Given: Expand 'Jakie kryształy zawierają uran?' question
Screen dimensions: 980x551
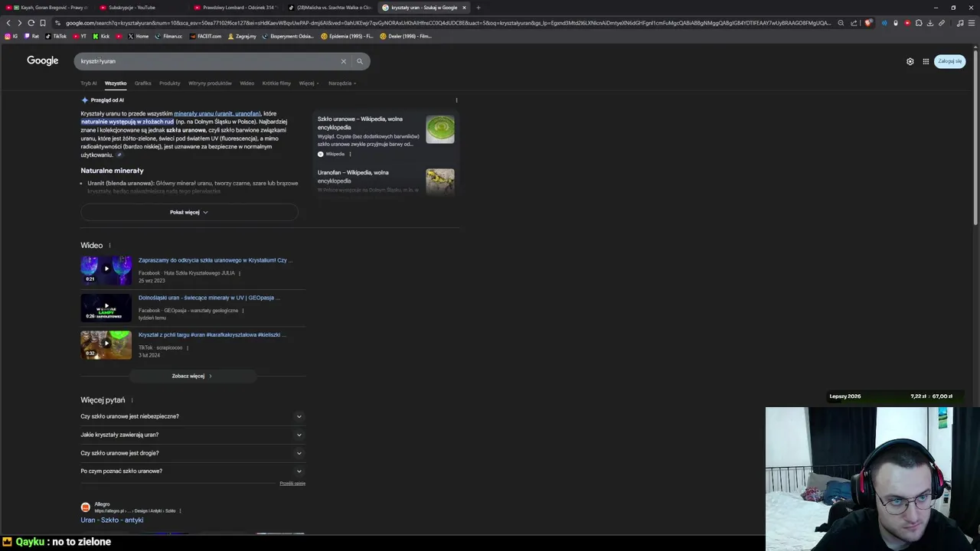Looking at the screenshot, I should point(191,435).
